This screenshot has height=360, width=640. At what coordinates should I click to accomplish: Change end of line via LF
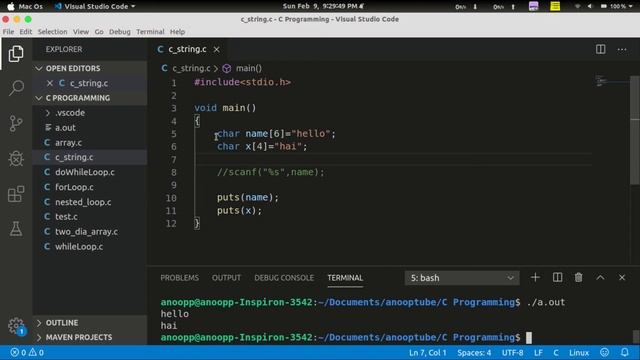pos(538,352)
